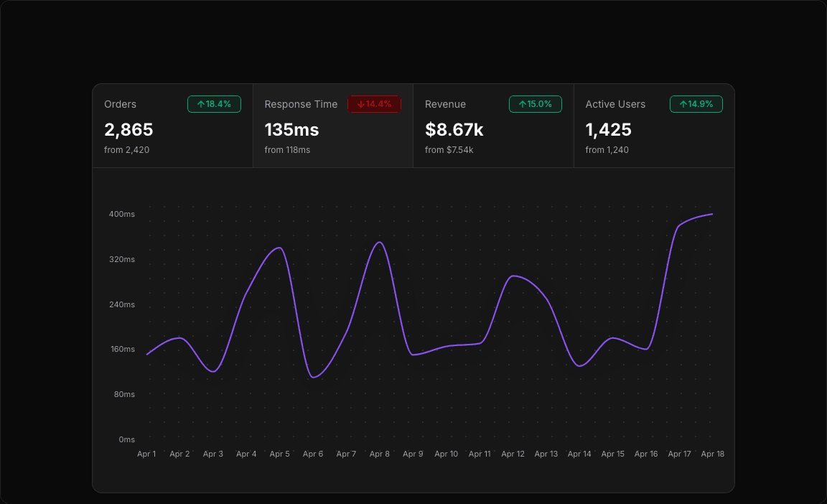The width and height of the screenshot is (827, 504).
Task: Click the Apr 18 date label
Action: pos(712,454)
